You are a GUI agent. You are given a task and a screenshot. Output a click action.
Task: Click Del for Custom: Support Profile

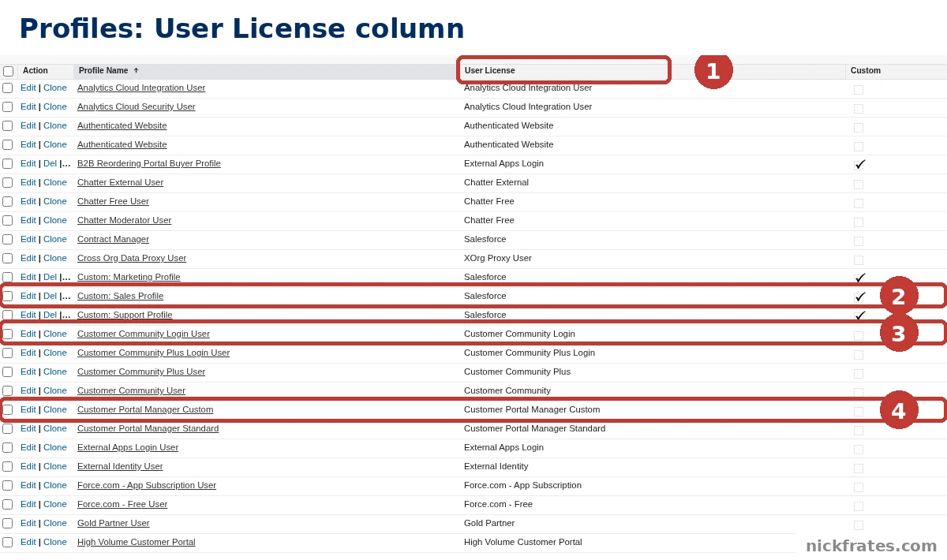click(x=50, y=315)
